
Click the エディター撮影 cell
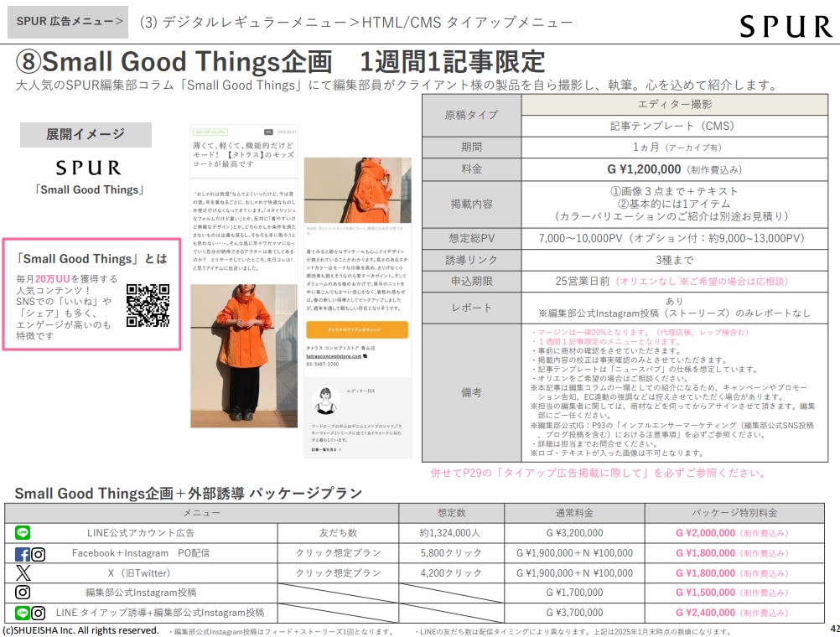point(675,105)
